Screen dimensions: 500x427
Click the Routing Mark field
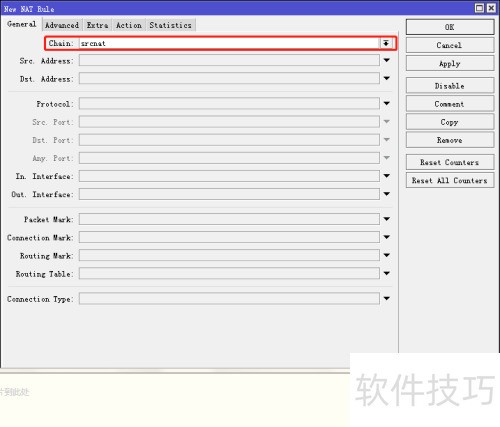tap(229, 256)
